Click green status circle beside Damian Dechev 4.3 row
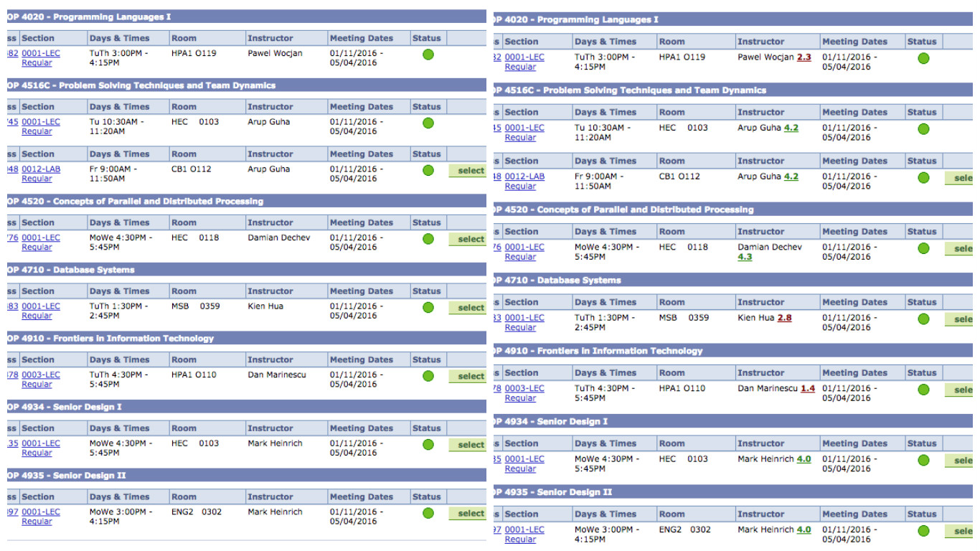This screenshot has width=980, height=551. pyautogui.click(x=923, y=248)
